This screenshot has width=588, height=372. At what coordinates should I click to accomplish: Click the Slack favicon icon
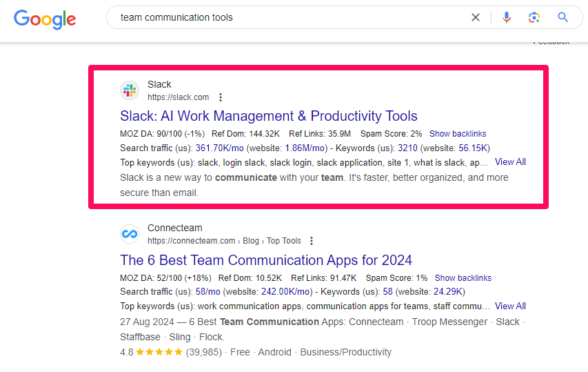(x=130, y=90)
